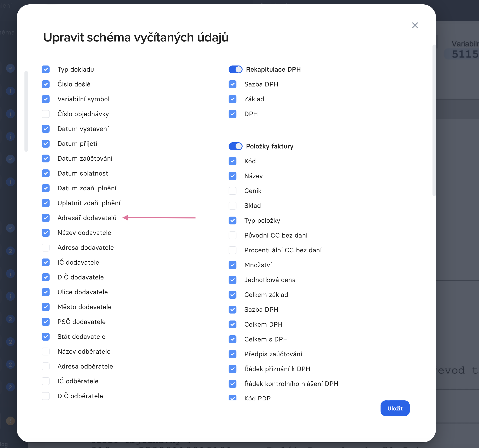This screenshot has height=448, width=479.
Task: Close the schema editing dialog
Action: (x=415, y=25)
